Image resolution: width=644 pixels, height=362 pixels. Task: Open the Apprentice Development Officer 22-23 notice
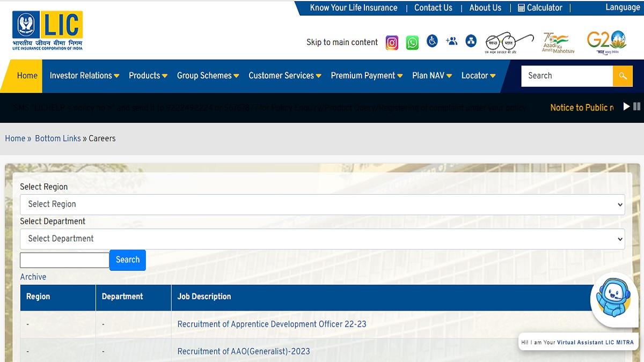[271, 324]
